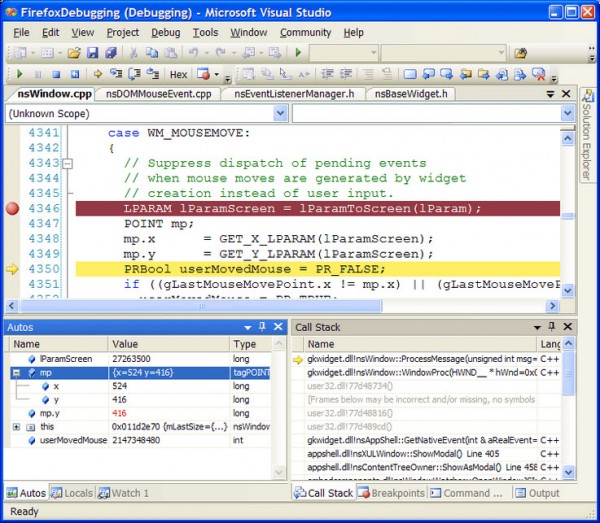Click the Open File folder icon
The width and height of the screenshot is (600, 523).
click(x=74, y=52)
